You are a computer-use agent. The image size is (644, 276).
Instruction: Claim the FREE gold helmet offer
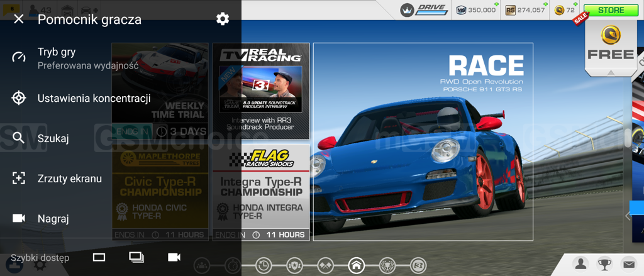610,43
